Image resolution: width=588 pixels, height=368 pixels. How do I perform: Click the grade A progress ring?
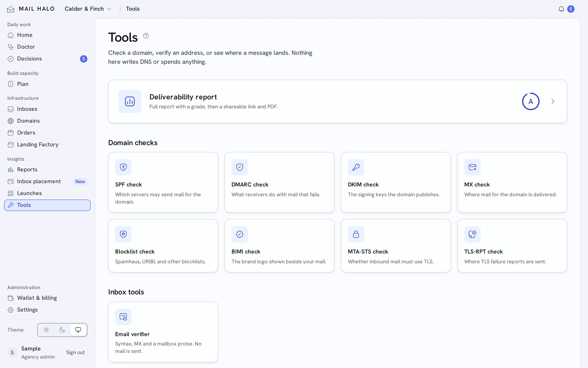click(531, 101)
